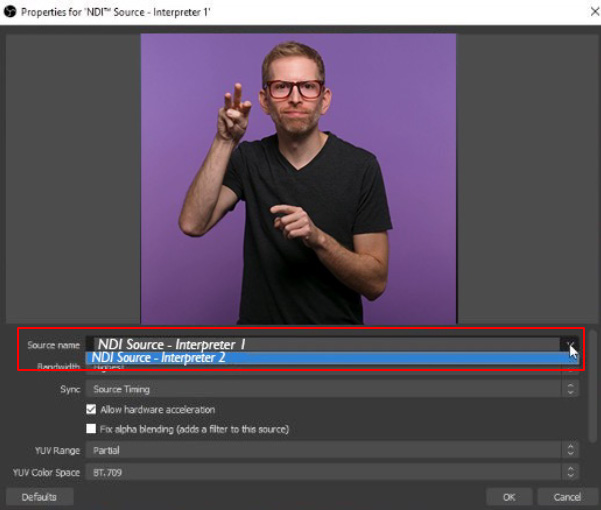Open the Sync dropdown showing Source Timing

coord(332,389)
